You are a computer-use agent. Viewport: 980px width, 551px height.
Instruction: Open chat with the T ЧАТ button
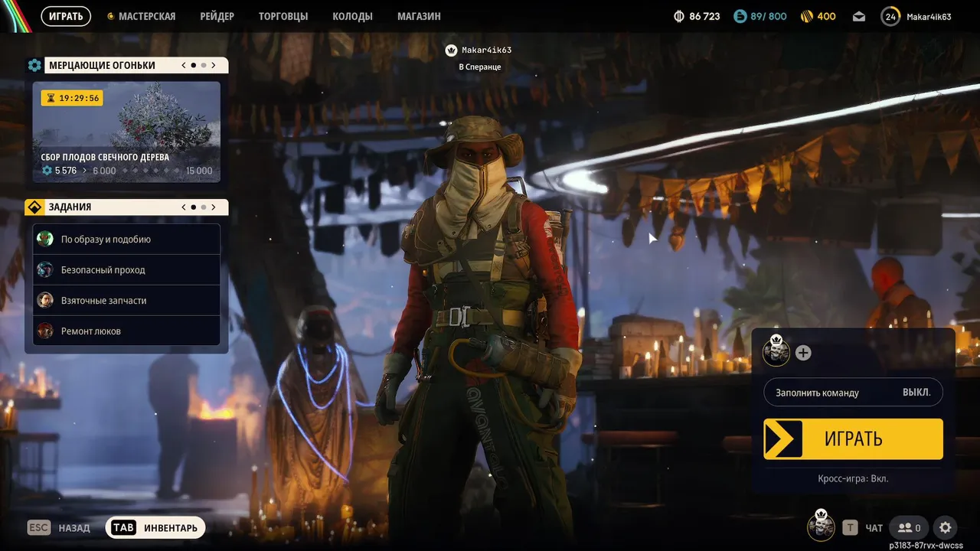point(863,527)
